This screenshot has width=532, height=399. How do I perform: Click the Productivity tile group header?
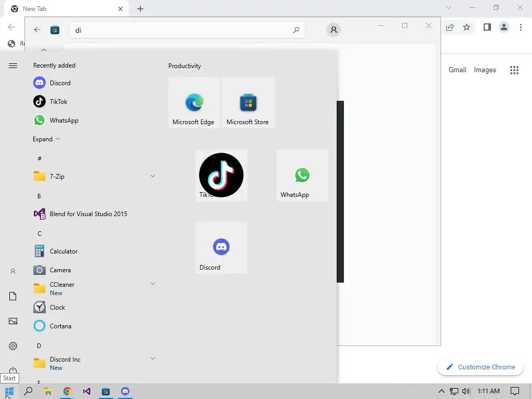click(x=184, y=66)
